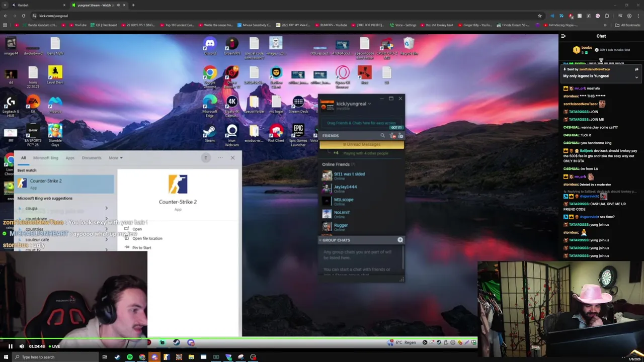Expand the pinned message chevron in chat
644x362 pixels.
click(x=636, y=77)
